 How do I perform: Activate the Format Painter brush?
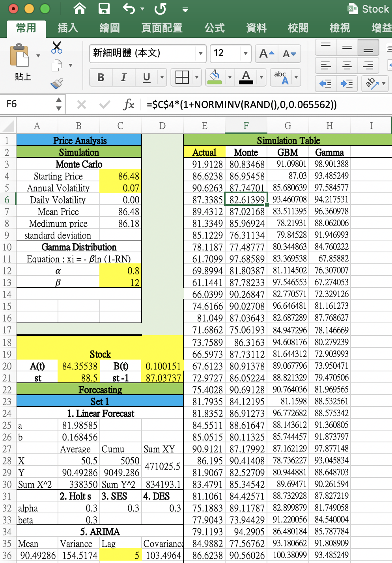(x=57, y=83)
